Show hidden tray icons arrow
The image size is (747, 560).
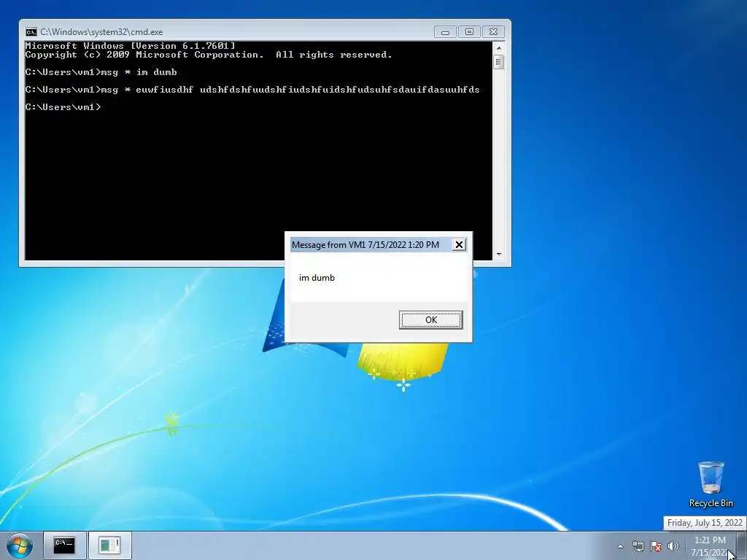620,546
